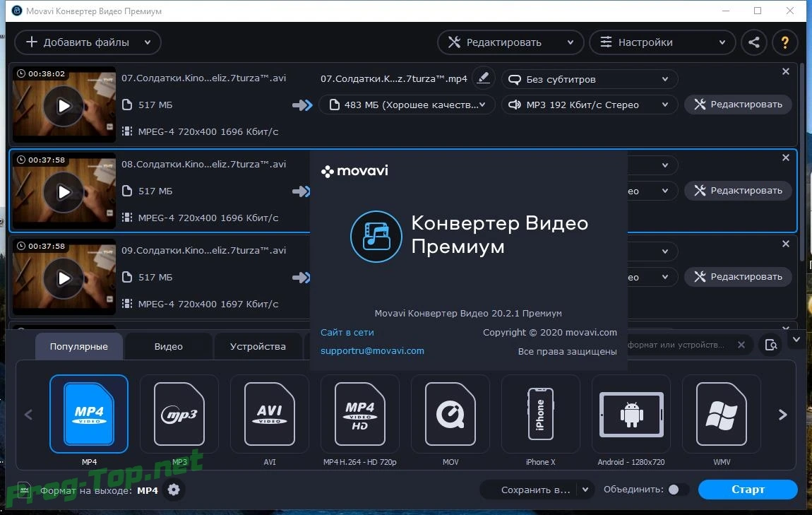Click Movavi Конвертер Видео 20.2.1 Премиум version text

point(468,313)
